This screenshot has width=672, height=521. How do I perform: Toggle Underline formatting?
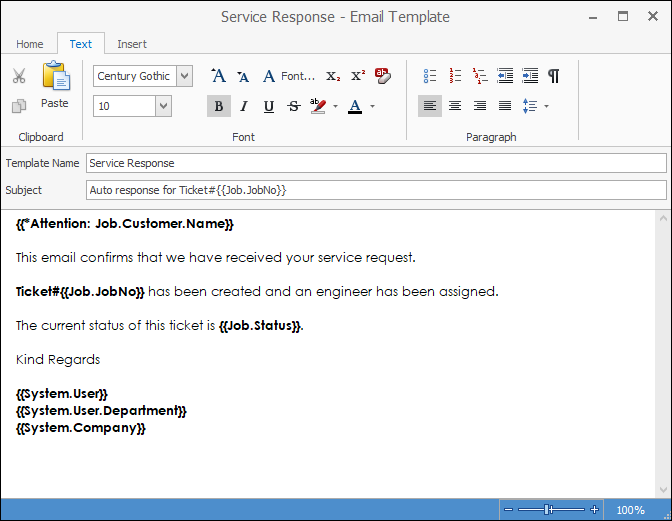click(x=269, y=106)
